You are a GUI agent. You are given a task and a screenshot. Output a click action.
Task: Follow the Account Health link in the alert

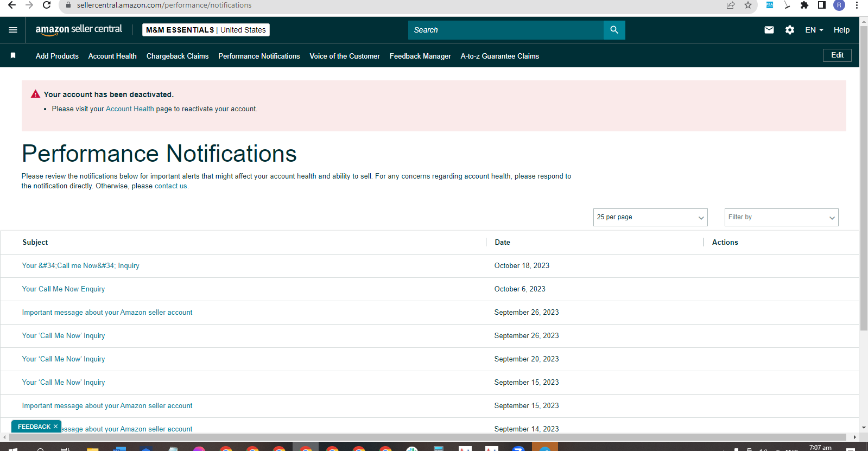coord(130,109)
